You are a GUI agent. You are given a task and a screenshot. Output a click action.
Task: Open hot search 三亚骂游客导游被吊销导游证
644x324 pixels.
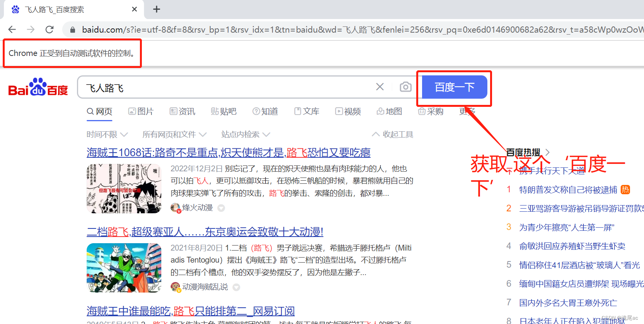(x=581, y=209)
